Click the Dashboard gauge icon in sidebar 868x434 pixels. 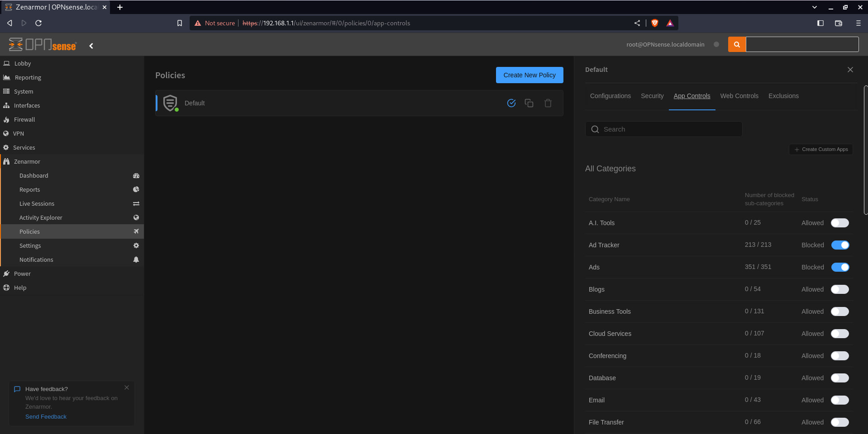tap(136, 175)
